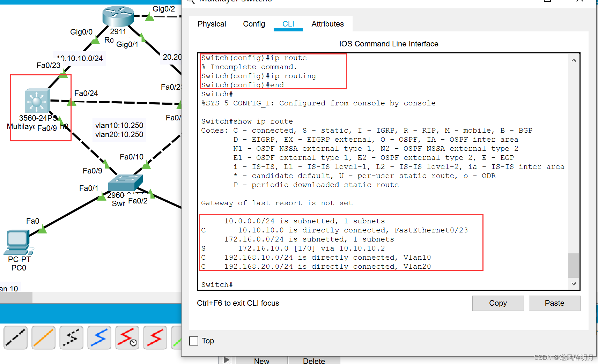The image size is (598, 364).
Task: Click the 10.10.10.0/24 network note
Action: click(x=80, y=58)
